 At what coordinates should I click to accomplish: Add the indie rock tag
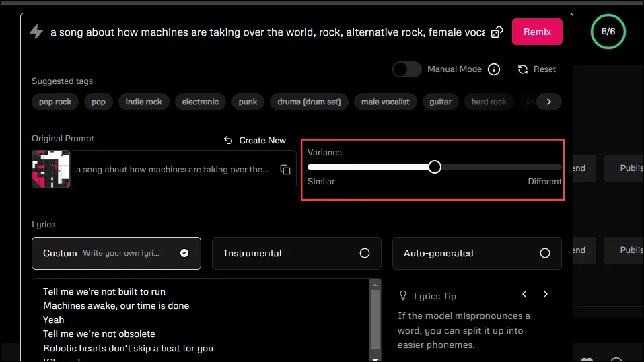point(143,102)
